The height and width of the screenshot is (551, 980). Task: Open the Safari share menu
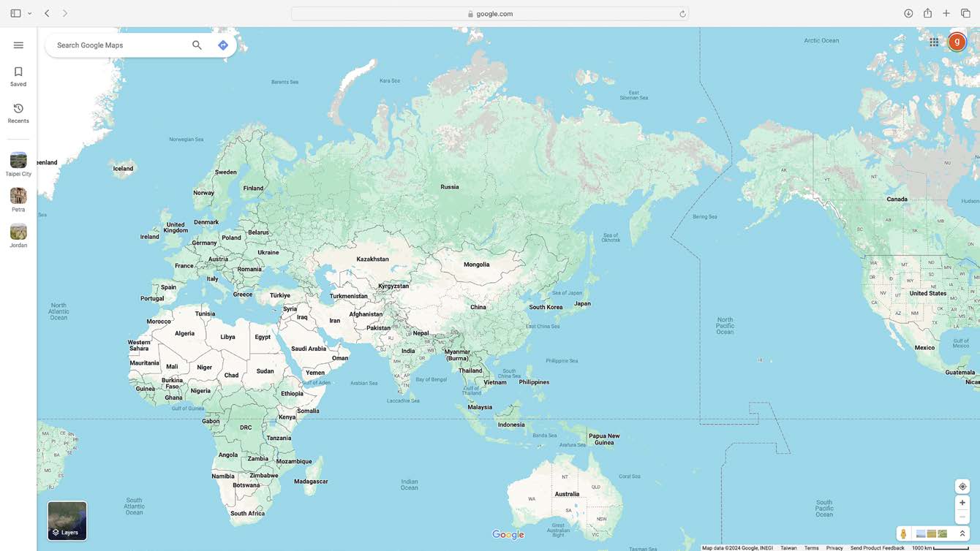pos(927,13)
